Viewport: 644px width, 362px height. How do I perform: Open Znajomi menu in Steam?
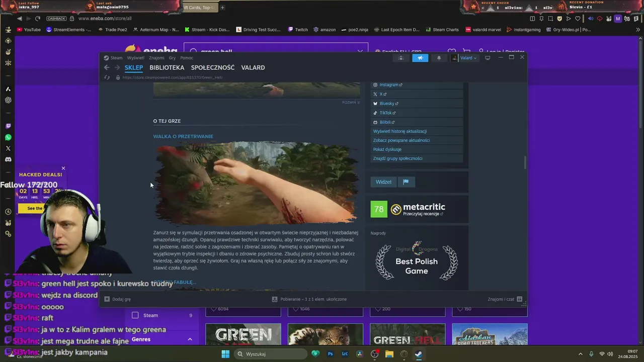tap(156, 58)
